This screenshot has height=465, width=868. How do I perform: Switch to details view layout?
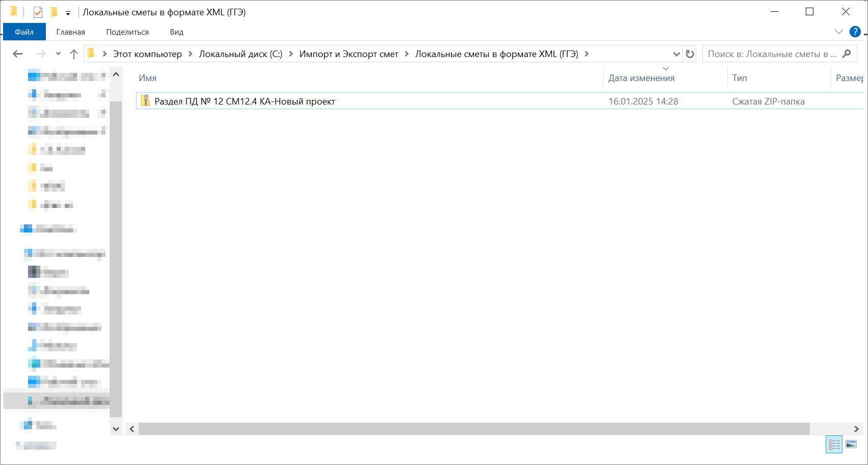click(x=834, y=445)
